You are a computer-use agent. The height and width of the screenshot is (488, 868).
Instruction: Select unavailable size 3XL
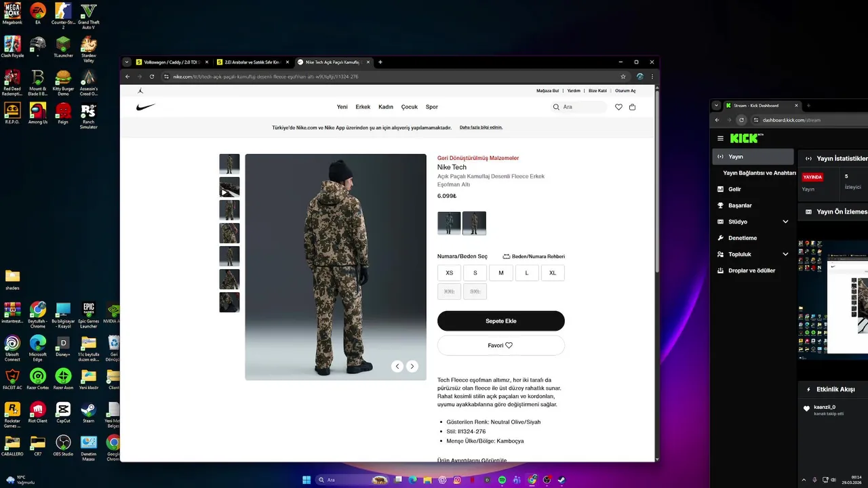click(x=475, y=291)
